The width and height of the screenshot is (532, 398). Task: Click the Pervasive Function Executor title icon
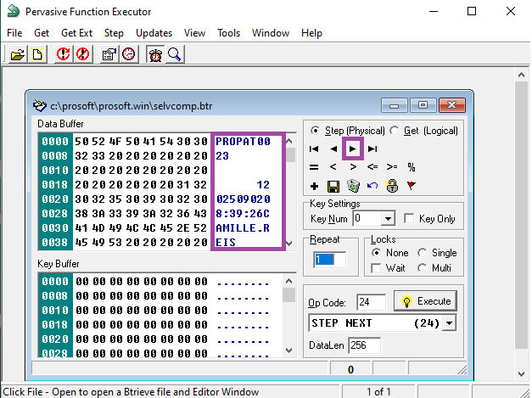tap(14, 11)
